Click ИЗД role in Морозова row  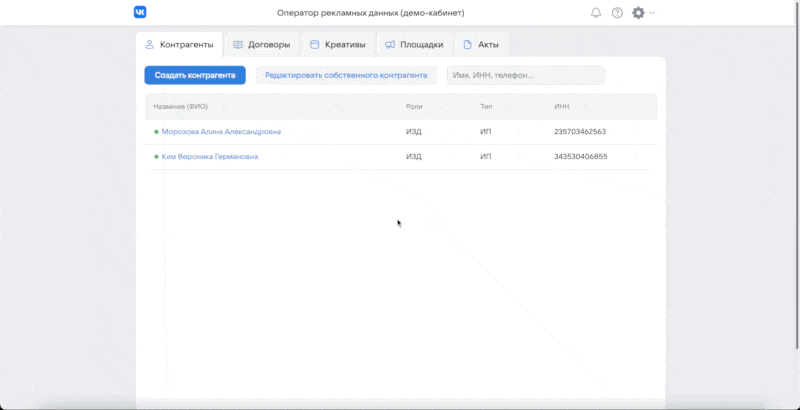(x=414, y=132)
